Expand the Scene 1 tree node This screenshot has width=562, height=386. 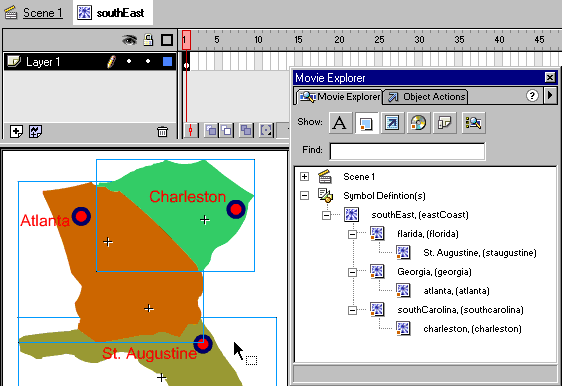click(304, 176)
